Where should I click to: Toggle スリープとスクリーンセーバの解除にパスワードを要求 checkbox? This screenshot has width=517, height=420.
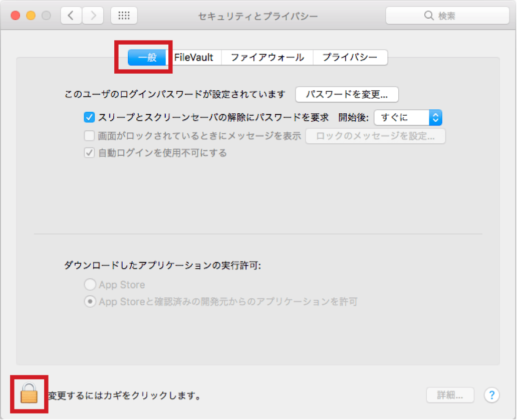[x=89, y=118]
